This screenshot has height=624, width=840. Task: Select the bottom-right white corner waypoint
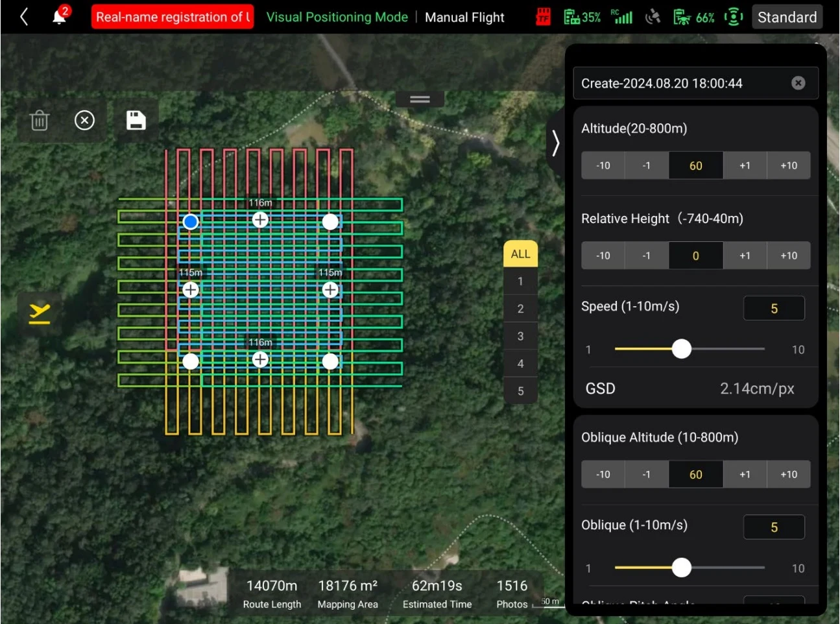[330, 361]
